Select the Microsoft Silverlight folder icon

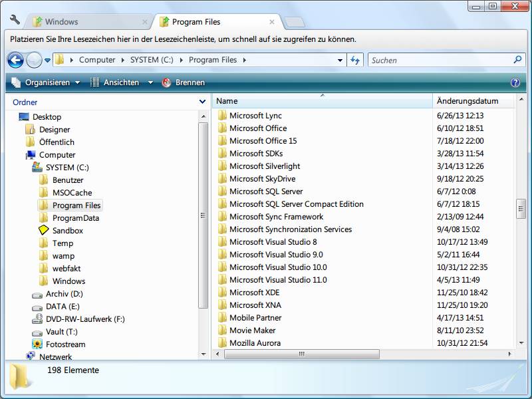coord(222,166)
